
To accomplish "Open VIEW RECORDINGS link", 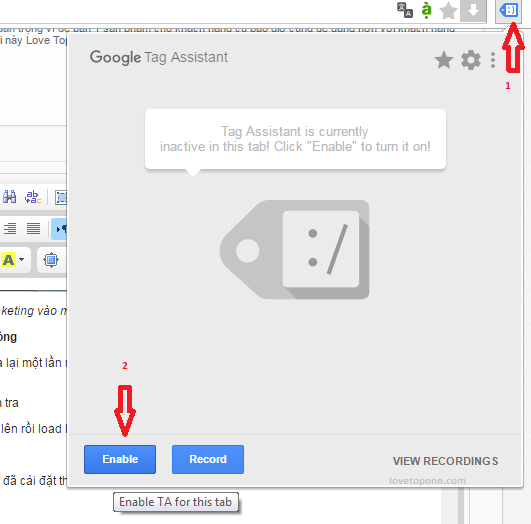I will [x=445, y=461].
